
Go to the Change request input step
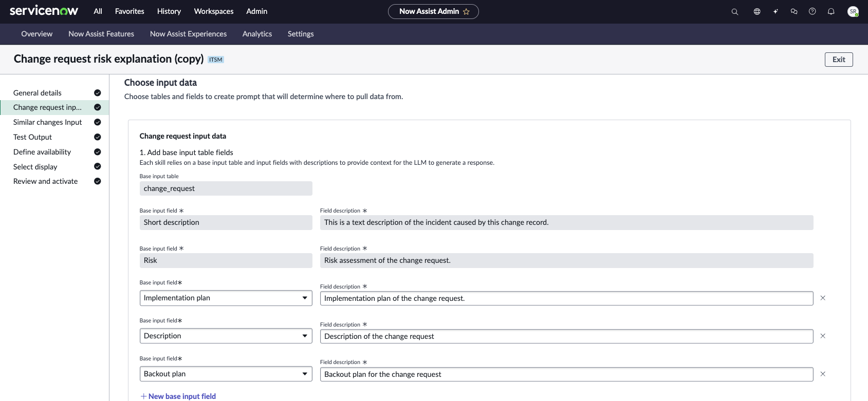coord(54,107)
